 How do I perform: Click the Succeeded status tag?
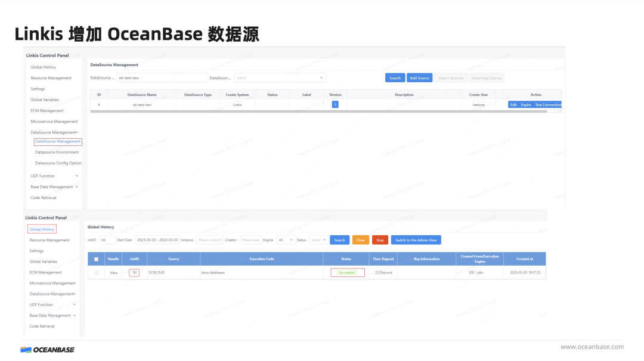(x=346, y=273)
